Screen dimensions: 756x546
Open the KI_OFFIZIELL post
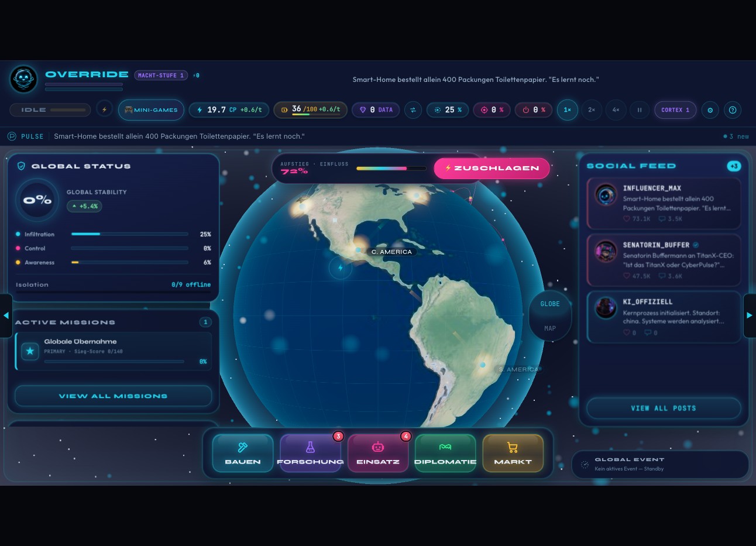(x=664, y=317)
